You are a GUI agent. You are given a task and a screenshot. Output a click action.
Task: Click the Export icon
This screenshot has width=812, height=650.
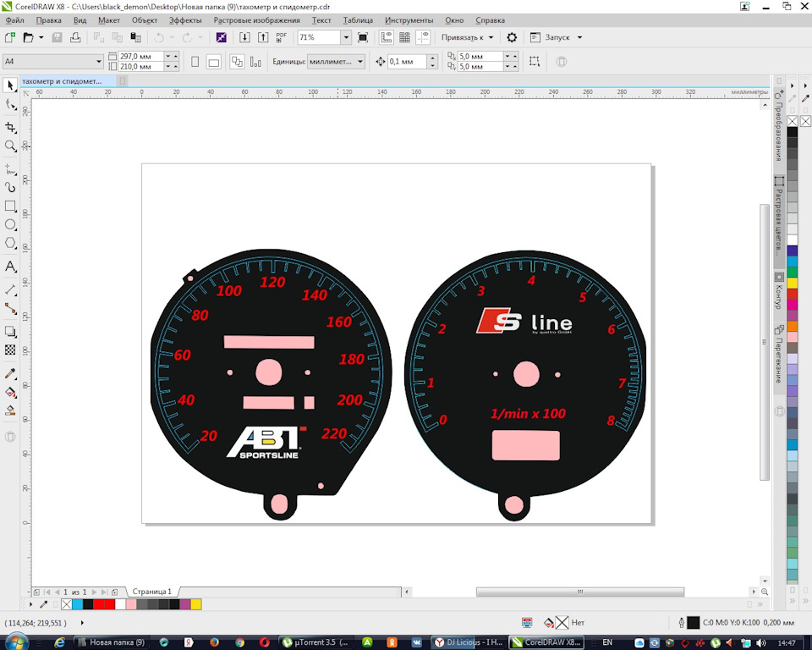(x=263, y=37)
